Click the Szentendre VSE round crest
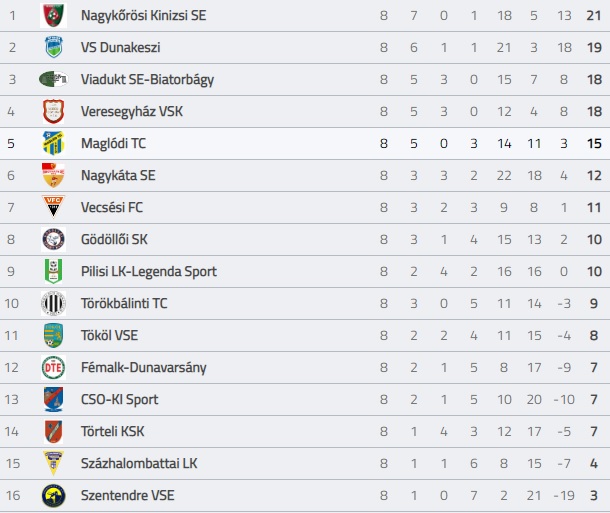This screenshot has height=513, width=610. click(53, 495)
